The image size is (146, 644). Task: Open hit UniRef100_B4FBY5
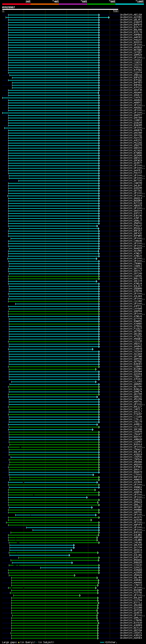(x=131, y=25)
